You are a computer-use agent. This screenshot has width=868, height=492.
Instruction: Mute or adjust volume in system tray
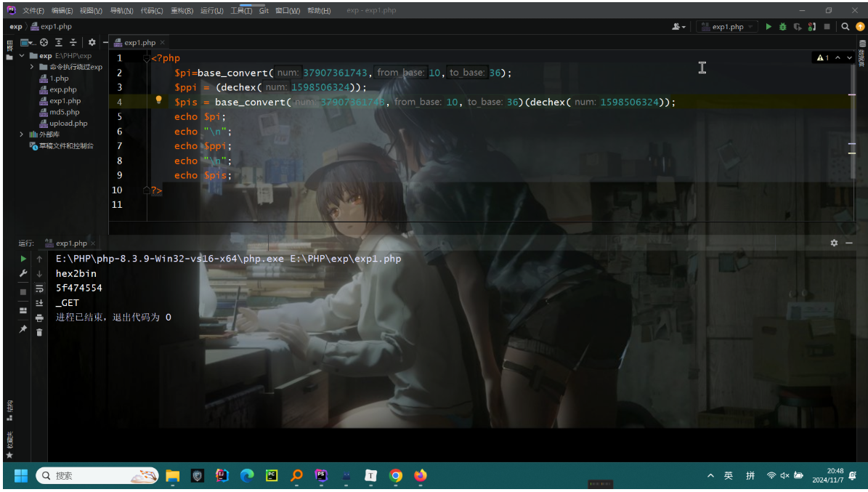click(x=785, y=475)
